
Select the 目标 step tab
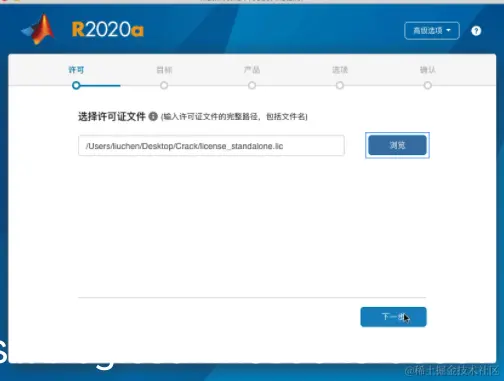click(x=164, y=70)
